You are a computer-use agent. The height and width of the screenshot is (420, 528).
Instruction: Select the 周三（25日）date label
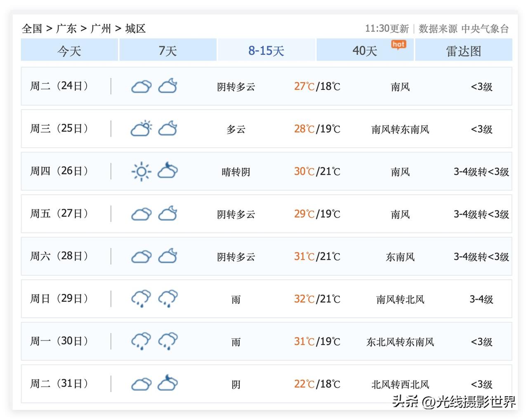(x=59, y=129)
